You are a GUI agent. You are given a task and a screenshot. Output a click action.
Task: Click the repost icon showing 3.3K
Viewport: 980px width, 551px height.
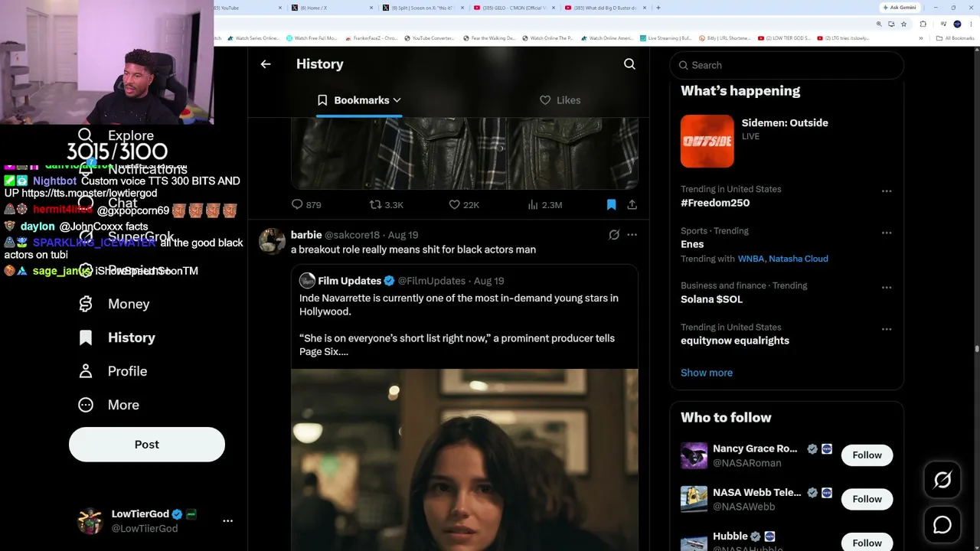coord(375,204)
